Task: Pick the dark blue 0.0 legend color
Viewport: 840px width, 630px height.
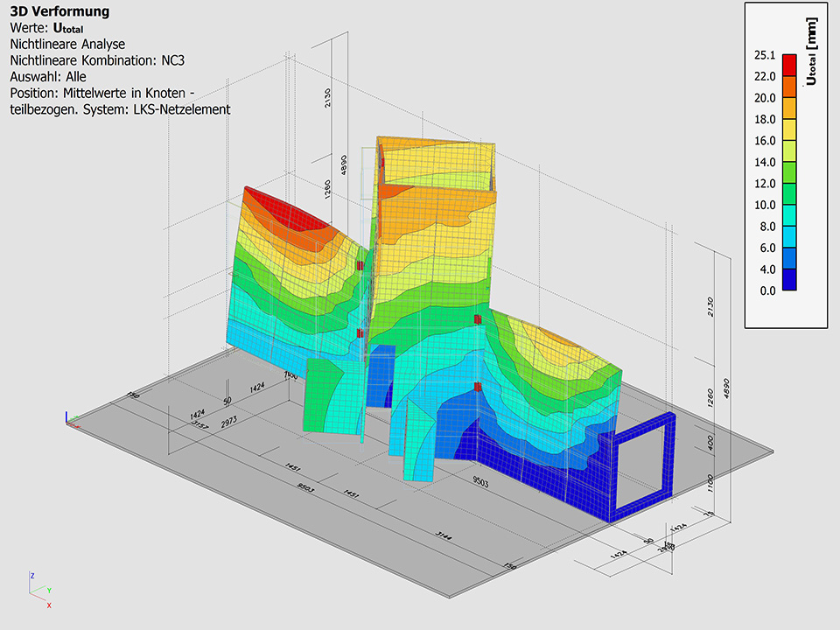Action: click(789, 280)
